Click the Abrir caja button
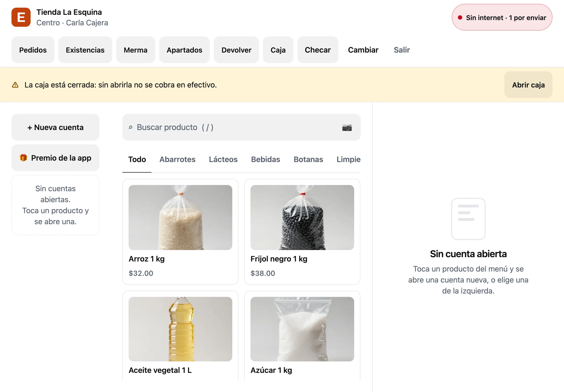 [x=528, y=85]
